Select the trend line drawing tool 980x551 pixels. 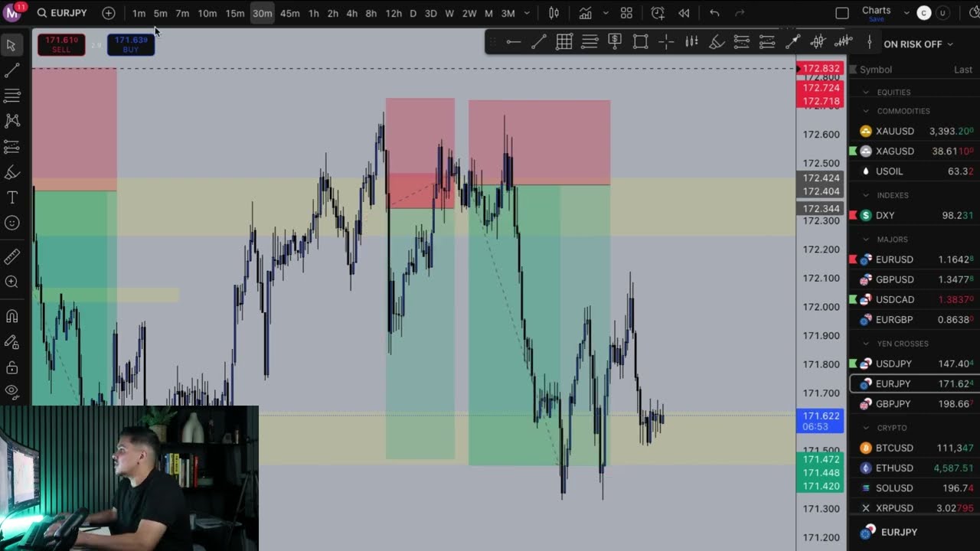pyautogui.click(x=12, y=70)
